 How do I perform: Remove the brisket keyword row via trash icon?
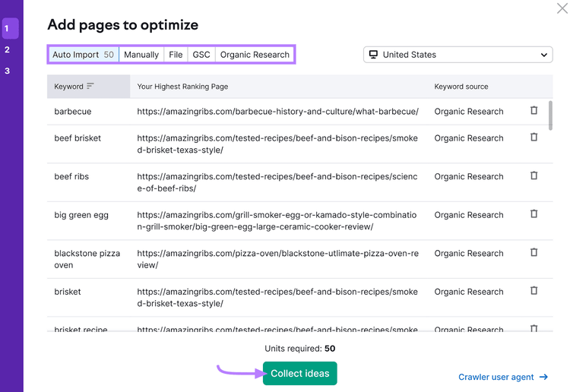(x=534, y=291)
